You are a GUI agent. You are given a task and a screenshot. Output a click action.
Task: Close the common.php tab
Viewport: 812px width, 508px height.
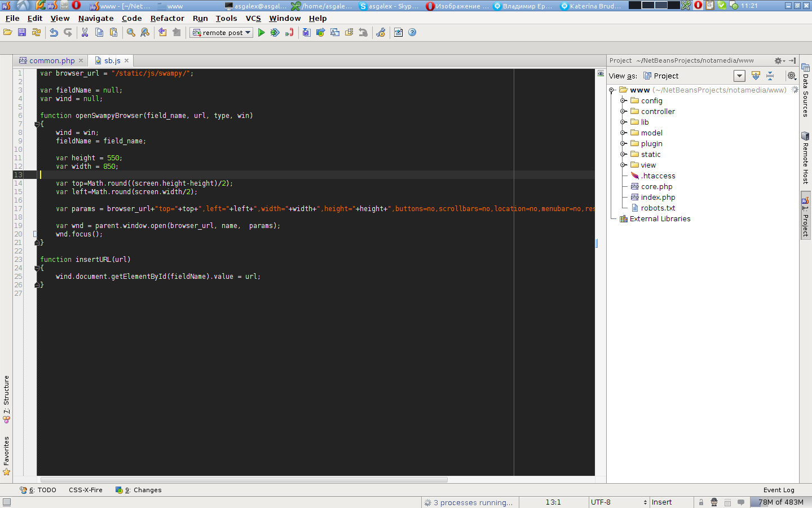coord(81,60)
